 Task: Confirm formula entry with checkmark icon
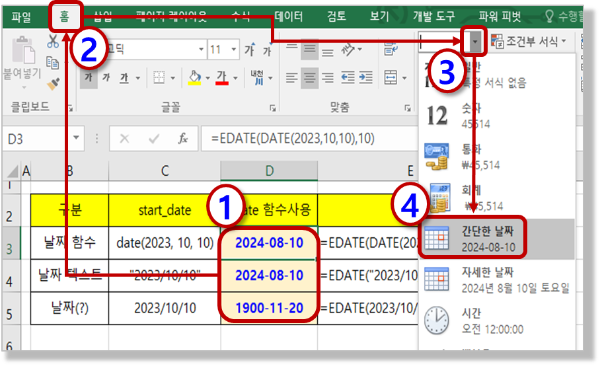(154, 139)
